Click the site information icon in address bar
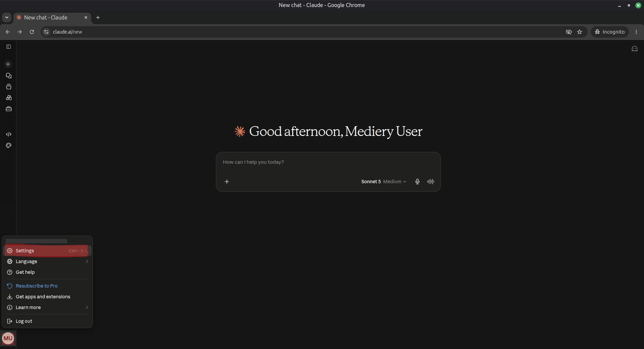Image resolution: width=644 pixels, height=349 pixels. click(46, 32)
